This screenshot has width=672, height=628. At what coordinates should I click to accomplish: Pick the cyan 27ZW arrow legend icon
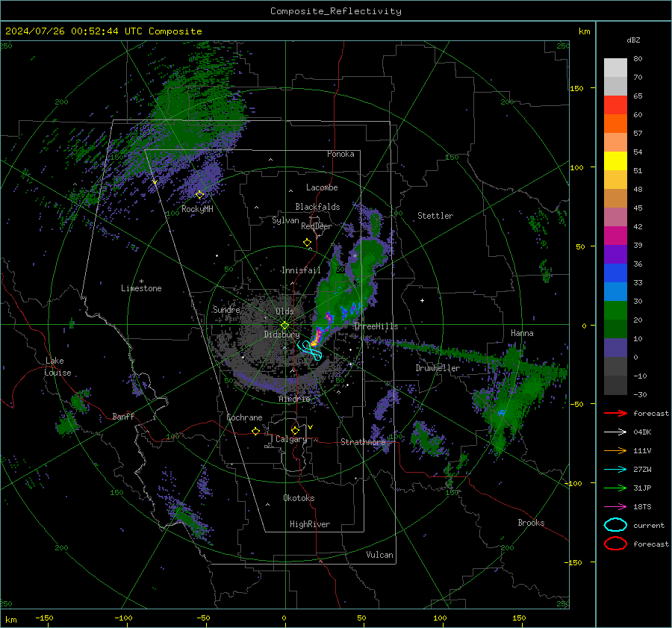615,470
